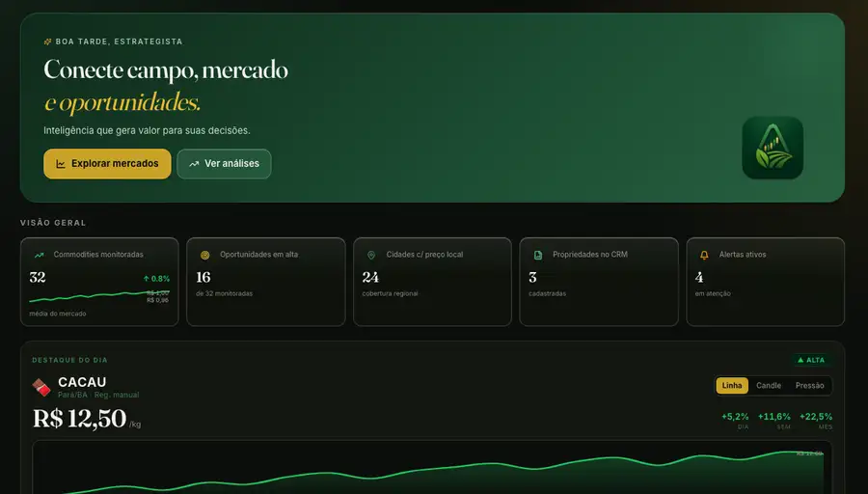Select the Linha chart view
Image resolution: width=868 pixels, height=494 pixels.
[732, 385]
